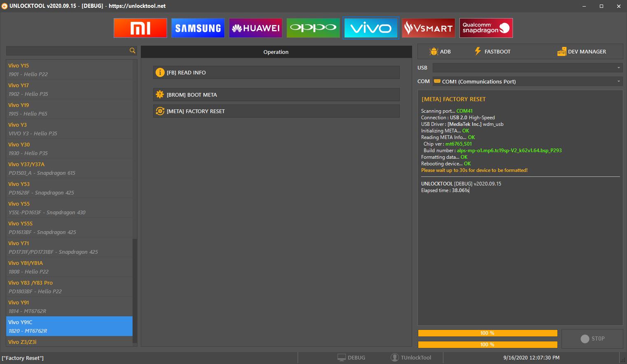Viewport: 627px width, 364px height.
Task: Click the FASTBOOT lightning icon
Action: tap(478, 51)
